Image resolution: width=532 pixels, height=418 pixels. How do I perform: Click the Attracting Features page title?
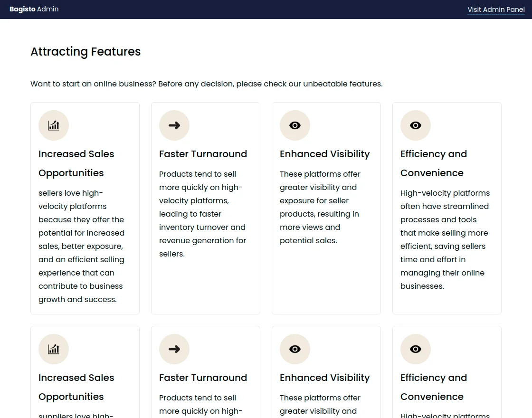coord(85,51)
